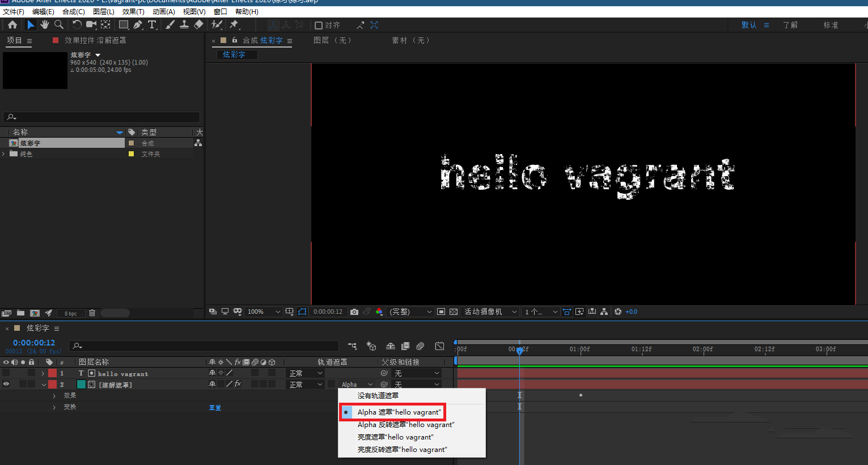
Task: Select Alpha 反转遮罩 "hello vagrant" option
Action: pyautogui.click(x=406, y=425)
